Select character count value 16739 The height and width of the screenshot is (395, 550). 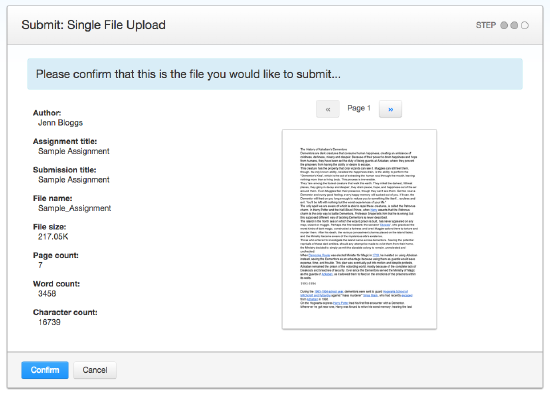(49, 322)
